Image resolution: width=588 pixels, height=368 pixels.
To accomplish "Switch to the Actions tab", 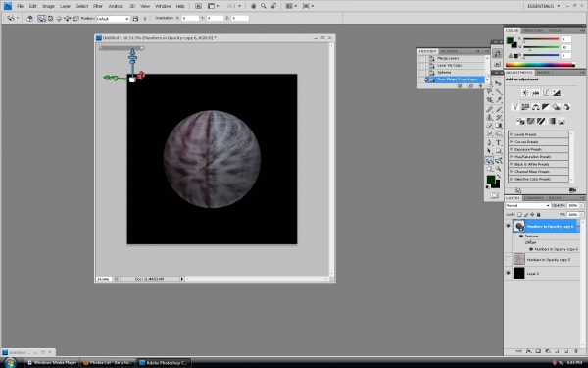I will (449, 51).
